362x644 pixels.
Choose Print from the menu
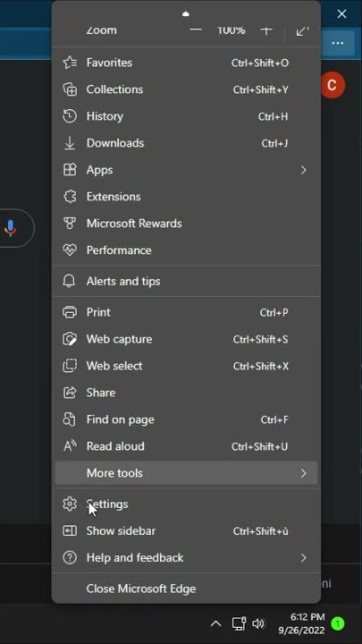[x=186, y=312]
